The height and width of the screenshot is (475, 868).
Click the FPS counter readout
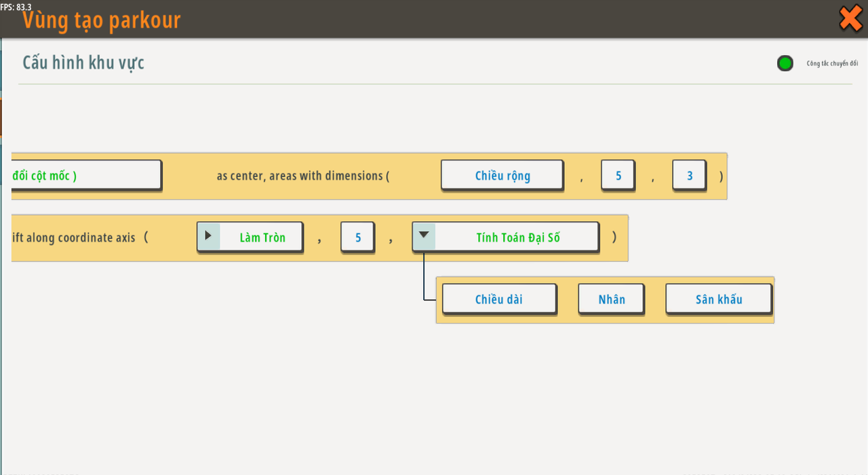point(16,6)
